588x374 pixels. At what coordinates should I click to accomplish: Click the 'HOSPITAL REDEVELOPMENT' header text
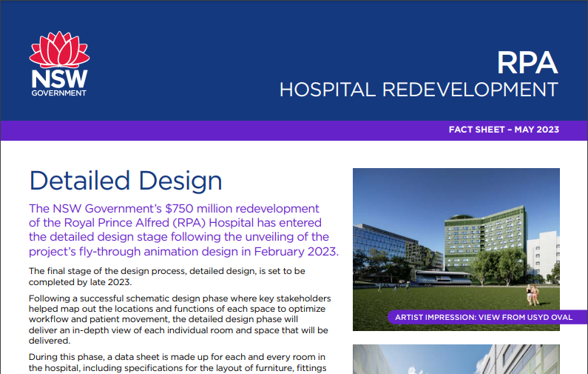[x=419, y=90]
